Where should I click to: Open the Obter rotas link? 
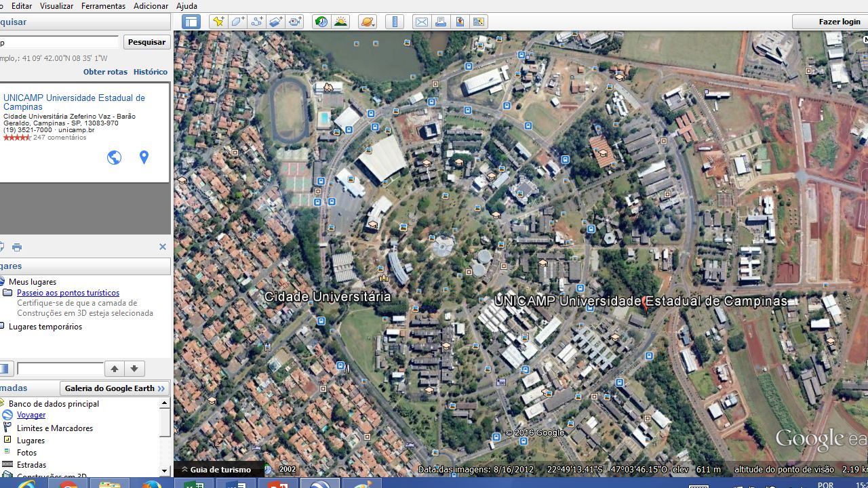pos(105,72)
